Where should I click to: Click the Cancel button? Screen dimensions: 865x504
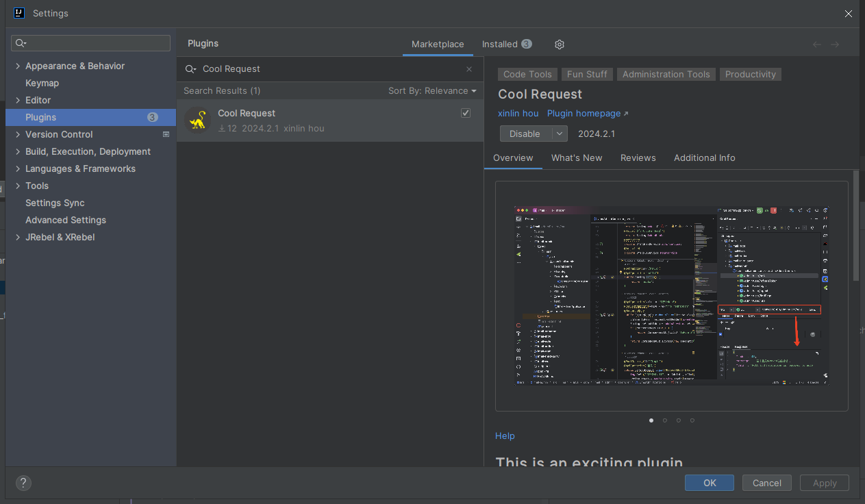pyautogui.click(x=767, y=483)
